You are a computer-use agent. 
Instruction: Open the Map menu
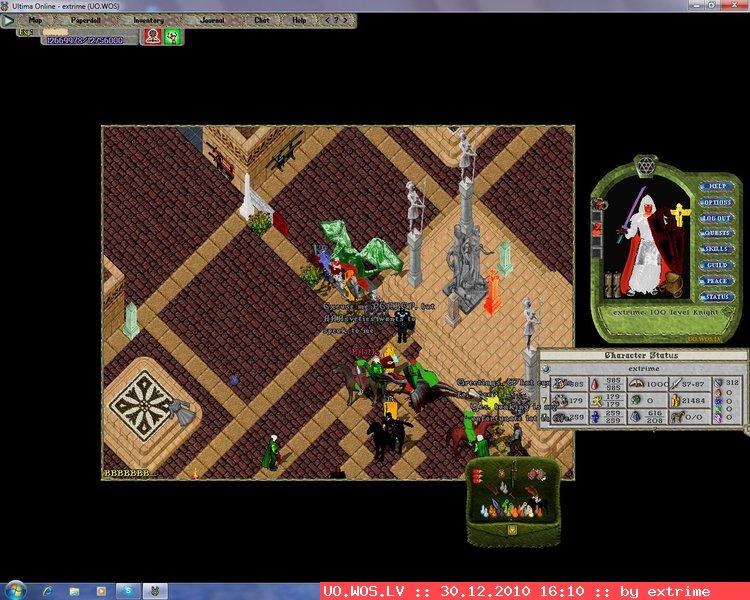(x=35, y=20)
